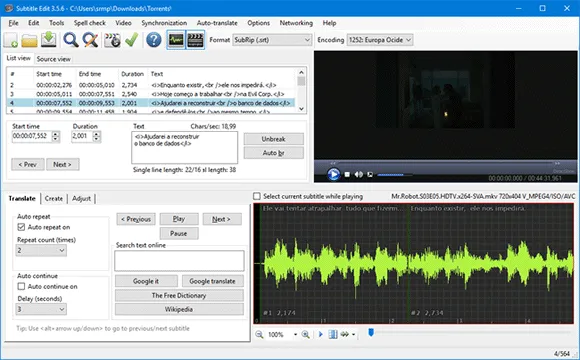Run spell check via green checkmark icon

(x=131, y=40)
